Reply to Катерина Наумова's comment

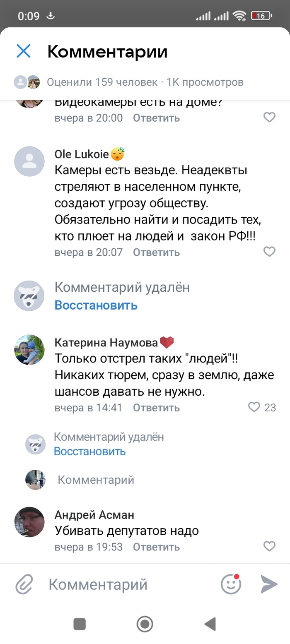point(156,408)
